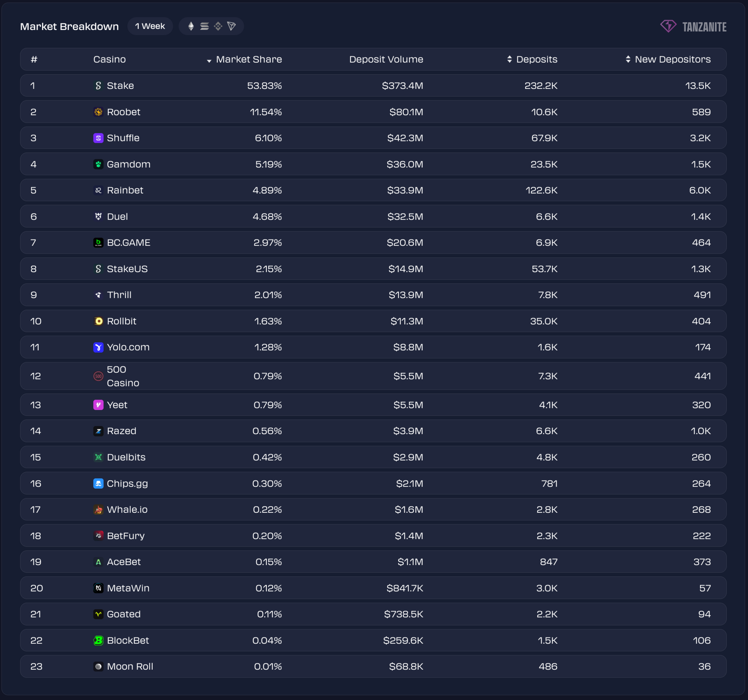Toggle the BNB chain filter icon
The image size is (748, 700).
click(218, 26)
